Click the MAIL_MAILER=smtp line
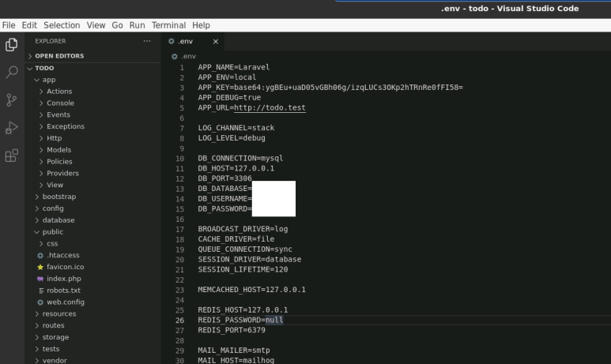Viewport: 611px width, 364px height. click(234, 351)
